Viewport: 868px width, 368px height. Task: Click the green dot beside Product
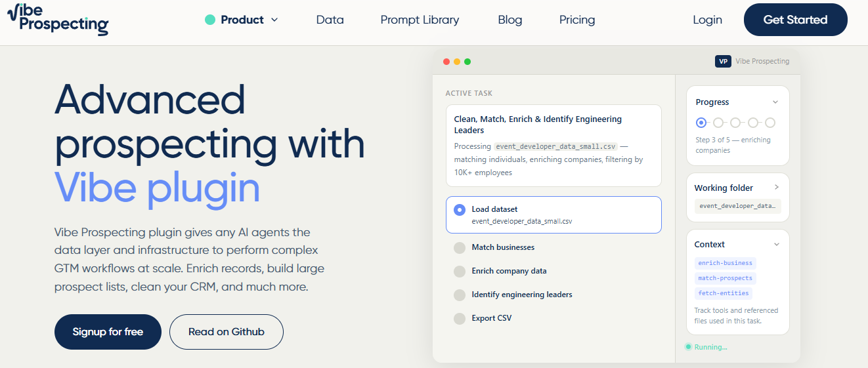pos(210,20)
